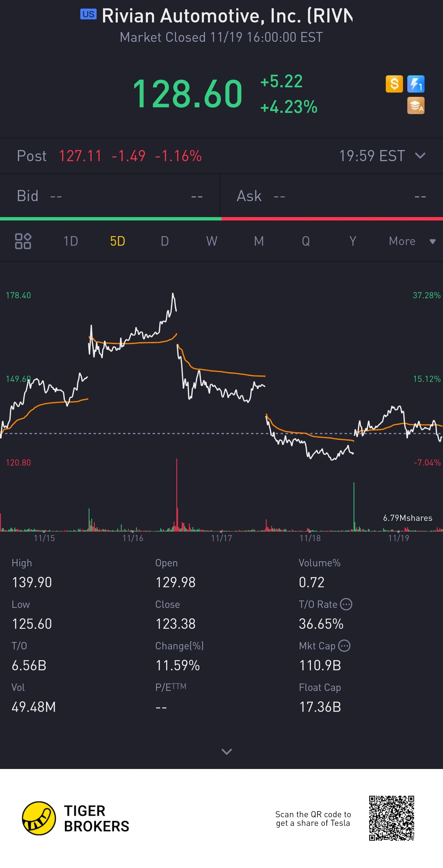This screenshot has width=443, height=868.
Task: Tap the orange dollar sign icon
Action: click(x=394, y=84)
